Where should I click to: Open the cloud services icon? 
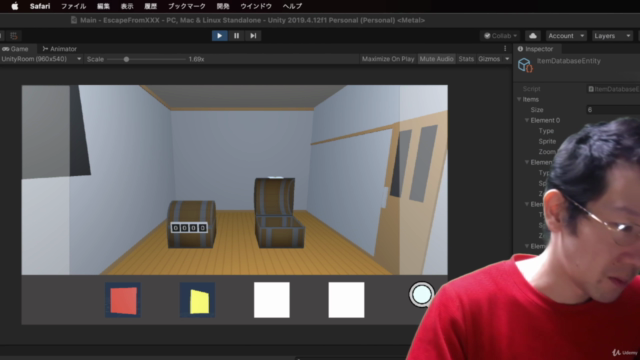[533, 36]
